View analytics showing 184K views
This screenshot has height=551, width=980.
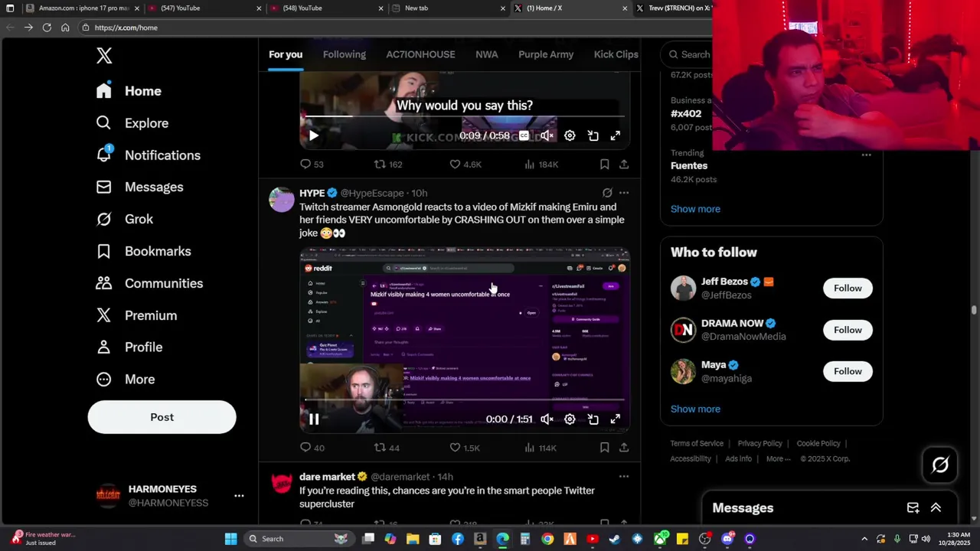coord(541,165)
